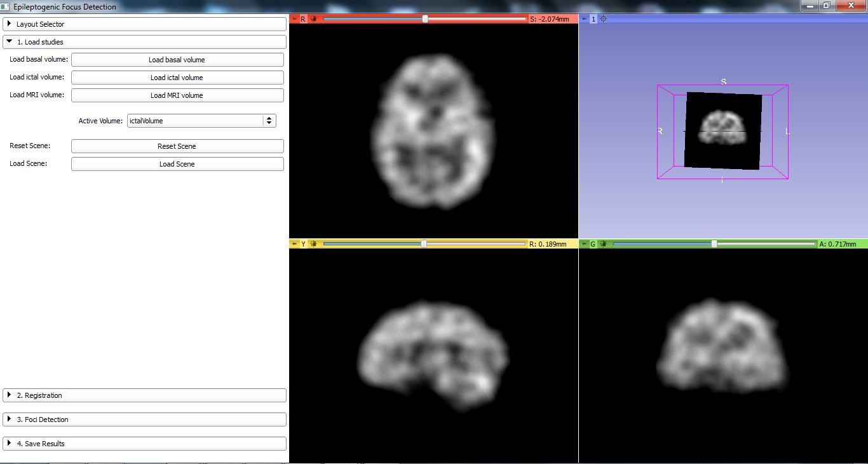The height and width of the screenshot is (464, 868).
Task: Click Load ictal volume button
Action: click(x=177, y=78)
